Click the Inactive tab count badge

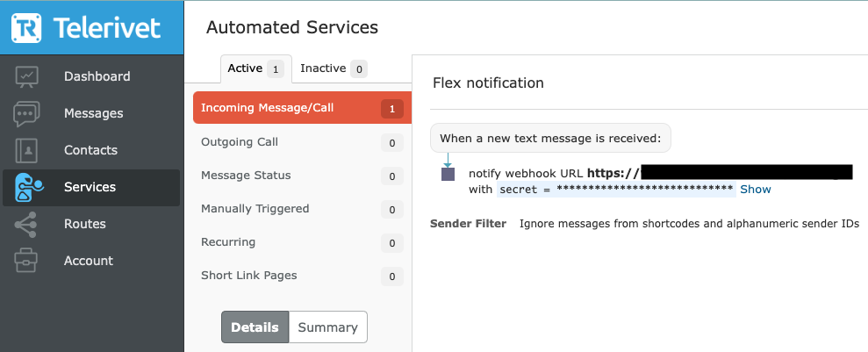click(359, 69)
